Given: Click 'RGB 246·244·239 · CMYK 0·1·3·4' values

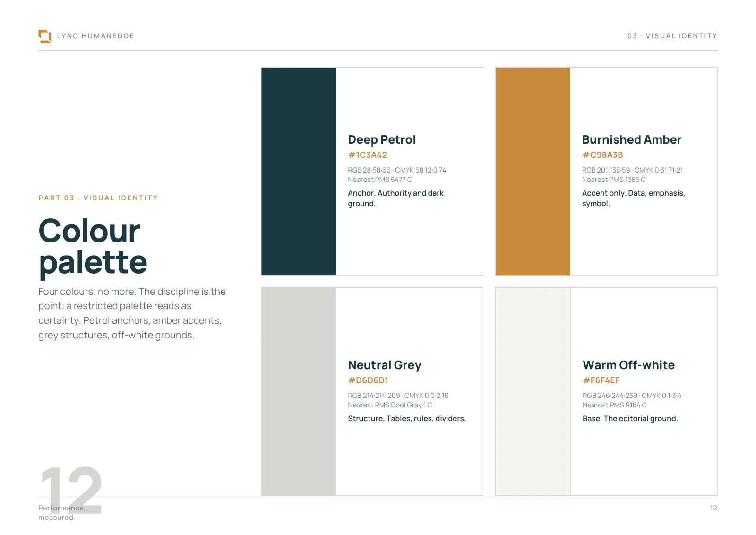Looking at the screenshot, I should pos(632,396).
